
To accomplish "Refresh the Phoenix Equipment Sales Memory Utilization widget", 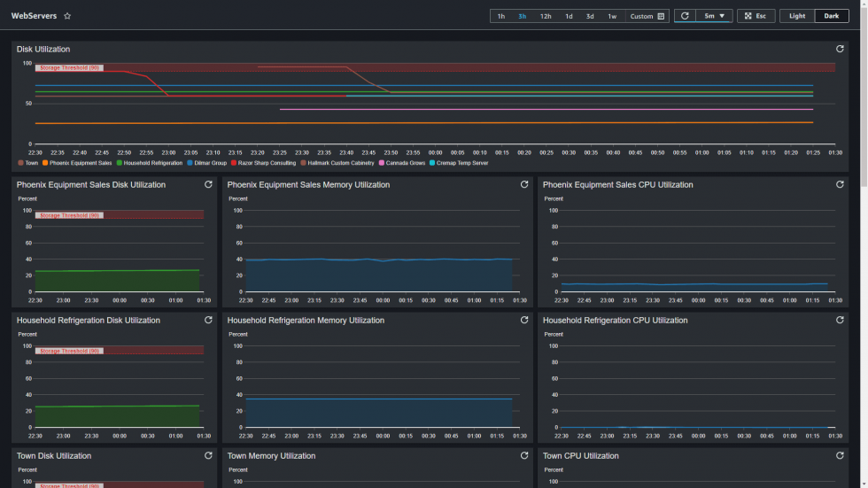I will 524,184.
